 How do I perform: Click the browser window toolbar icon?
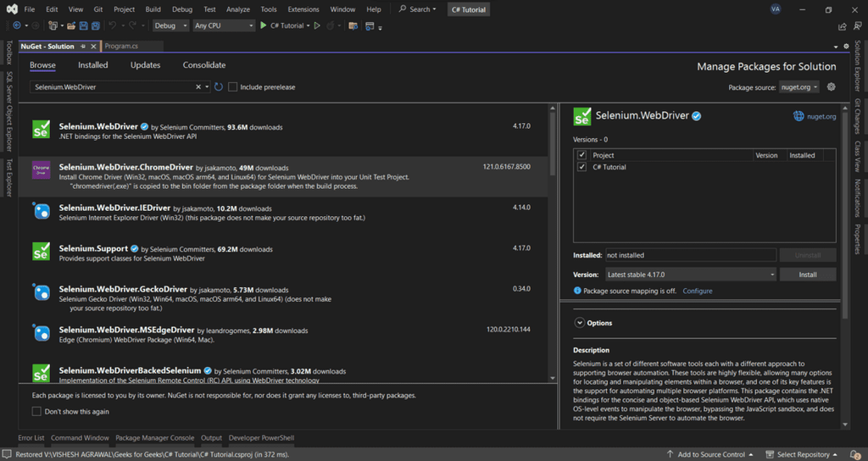click(370, 25)
